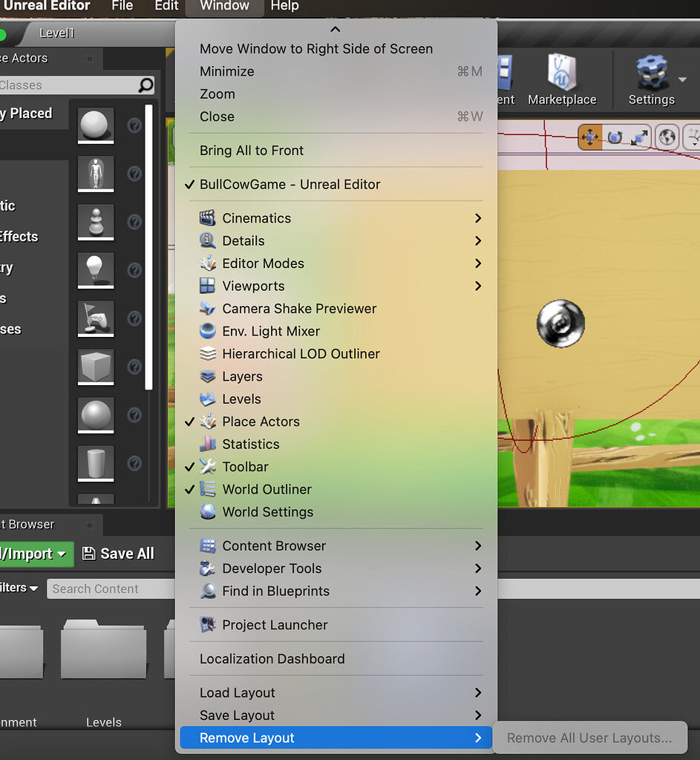The width and height of the screenshot is (700, 760).
Task: Open the Help menu
Action: 286,7
